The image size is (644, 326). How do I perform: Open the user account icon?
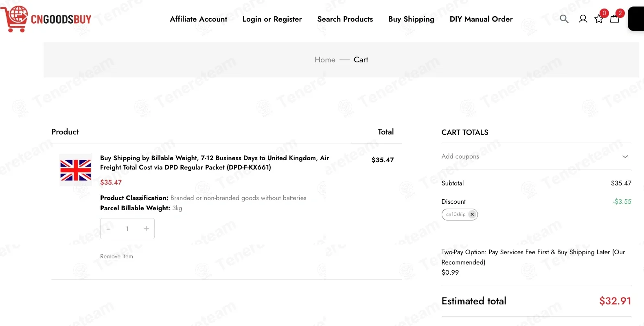(x=583, y=19)
